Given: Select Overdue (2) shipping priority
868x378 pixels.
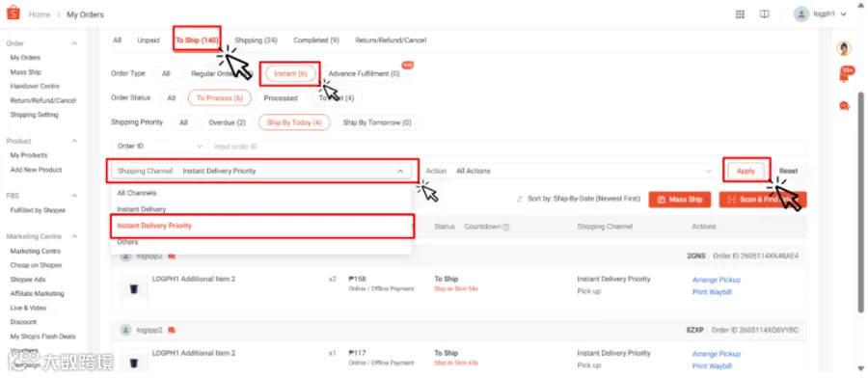Looking at the screenshot, I should (x=227, y=122).
